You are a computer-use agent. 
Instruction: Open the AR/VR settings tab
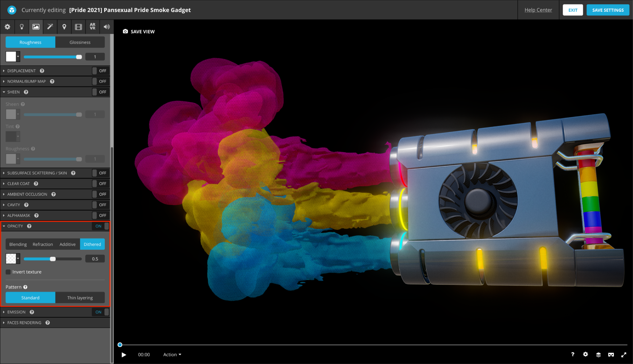coord(92,27)
